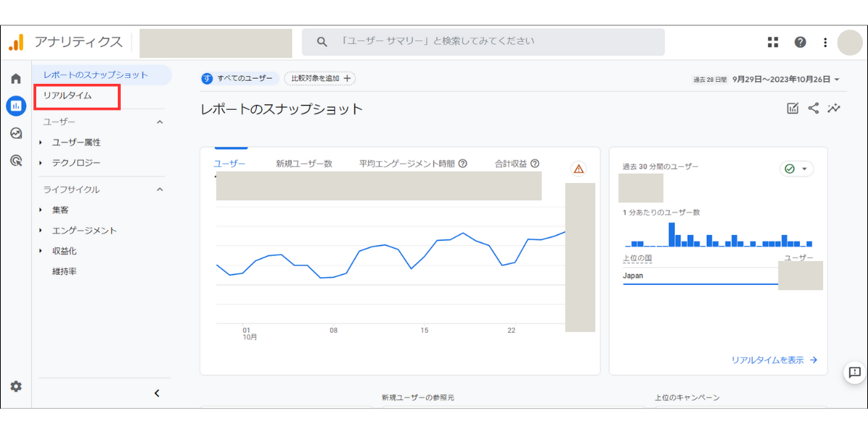Click the 新規ユーザーの参照元 card heading
868x434 pixels.
point(418,398)
